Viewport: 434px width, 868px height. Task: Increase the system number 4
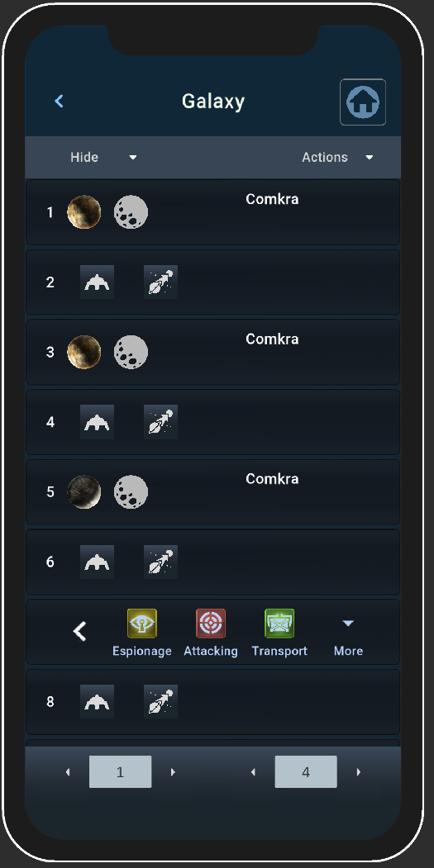(x=359, y=771)
